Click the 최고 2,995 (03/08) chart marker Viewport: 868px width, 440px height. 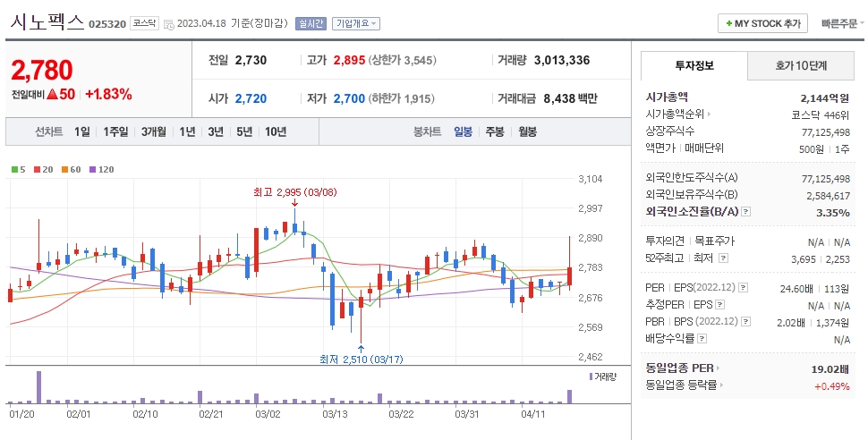click(294, 192)
